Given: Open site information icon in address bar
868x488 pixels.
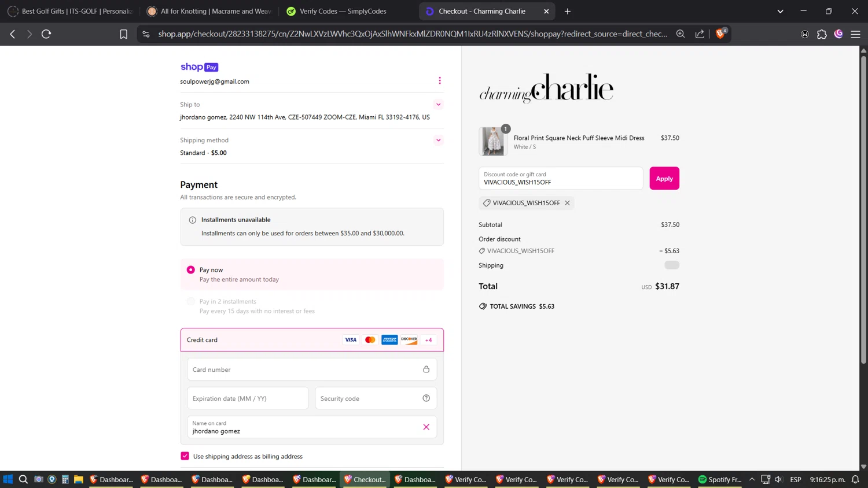Looking at the screenshot, I should (x=146, y=34).
